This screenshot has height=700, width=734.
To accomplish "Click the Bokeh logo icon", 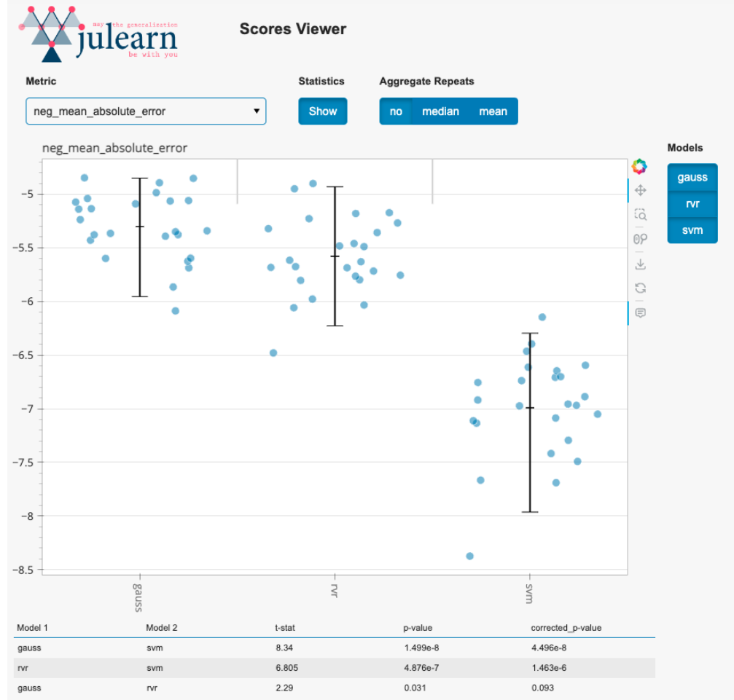I will 639,167.
